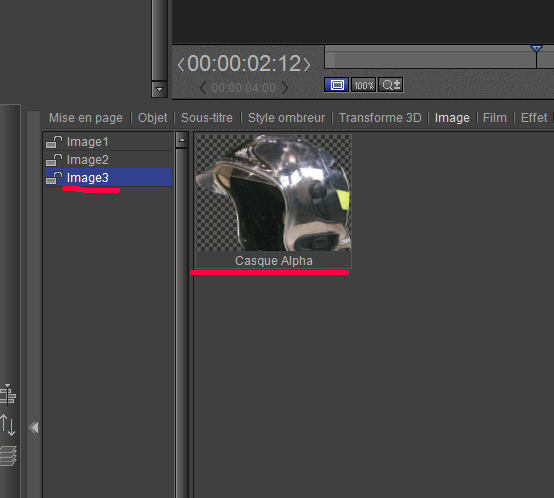Select the Casque Alpha thumbnail
The height and width of the screenshot is (498, 554).
coord(273,201)
